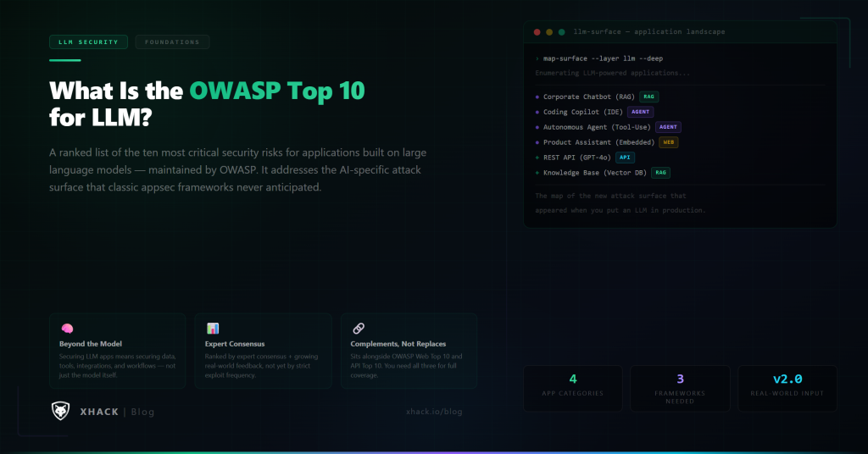Click the green dot in the terminal title bar
The width and height of the screenshot is (868, 454).
click(561, 32)
